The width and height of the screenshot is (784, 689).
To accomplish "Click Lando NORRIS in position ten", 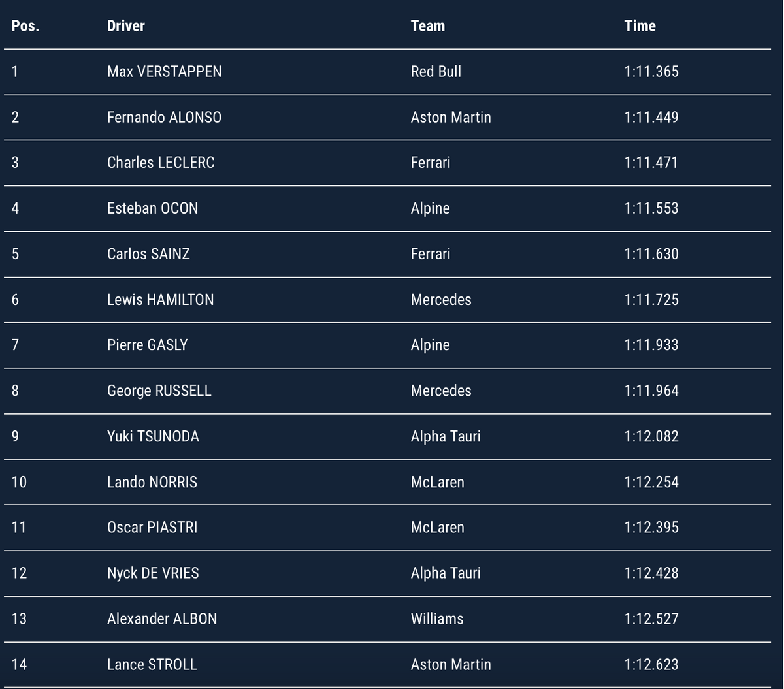I will tap(152, 482).
